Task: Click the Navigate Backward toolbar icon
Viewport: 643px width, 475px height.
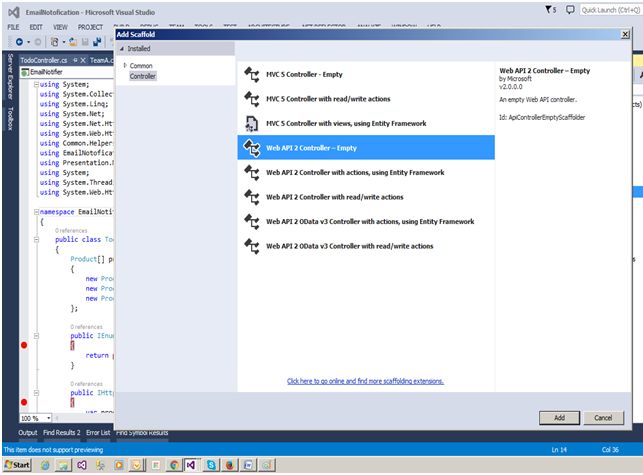Action: [x=19, y=42]
